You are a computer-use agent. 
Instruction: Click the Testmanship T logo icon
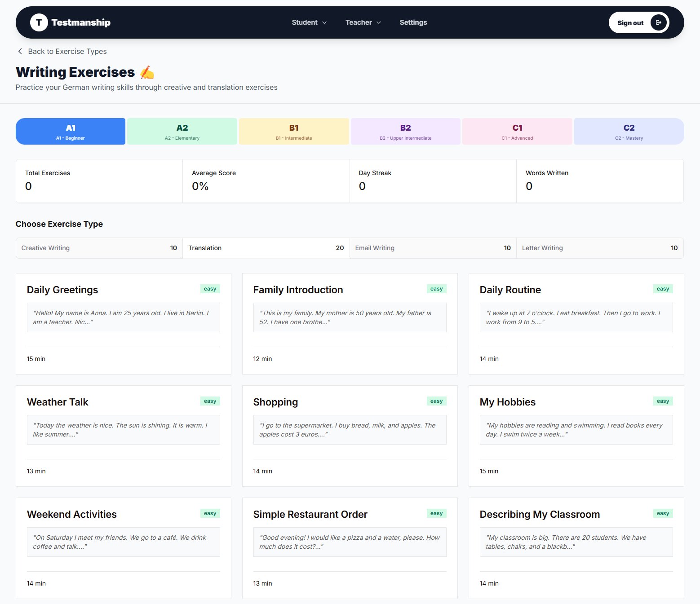pos(39,22)
